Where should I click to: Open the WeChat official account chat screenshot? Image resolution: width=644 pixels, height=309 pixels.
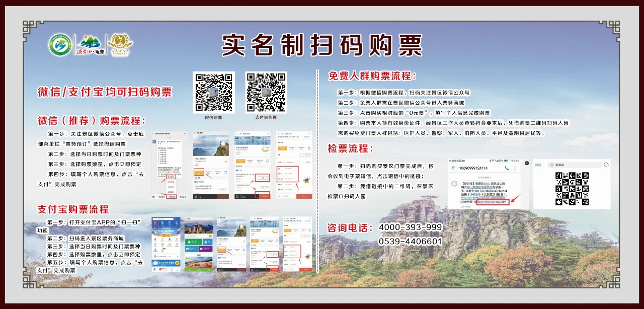click(x=170, y=166)
